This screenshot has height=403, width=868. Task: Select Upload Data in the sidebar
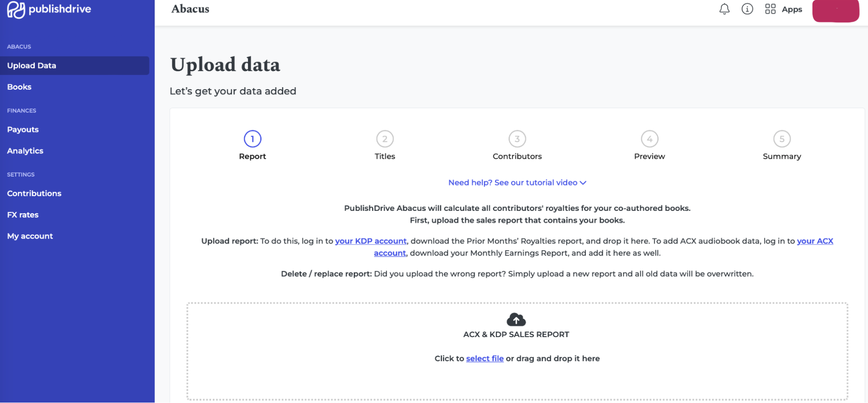pos(31,65)
